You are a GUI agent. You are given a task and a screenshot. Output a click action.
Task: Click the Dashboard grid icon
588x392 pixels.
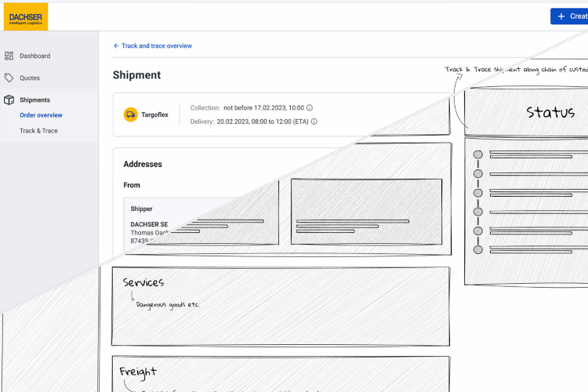9,56
